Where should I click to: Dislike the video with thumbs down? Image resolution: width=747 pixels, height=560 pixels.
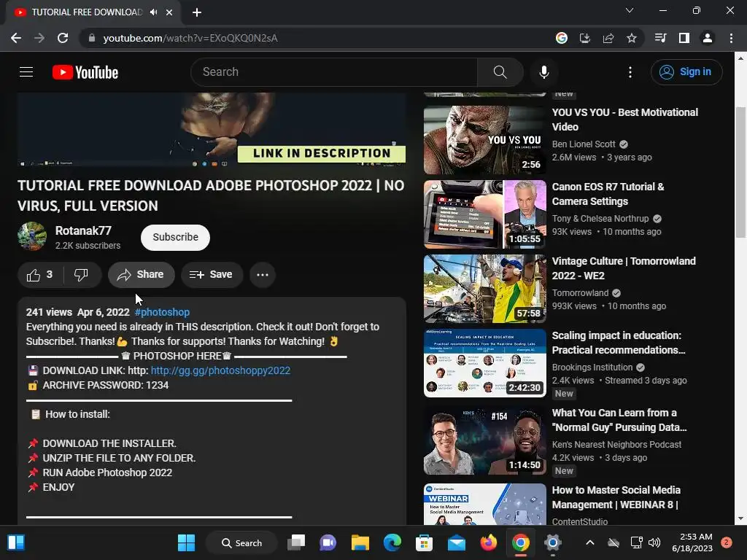point(82,275)
